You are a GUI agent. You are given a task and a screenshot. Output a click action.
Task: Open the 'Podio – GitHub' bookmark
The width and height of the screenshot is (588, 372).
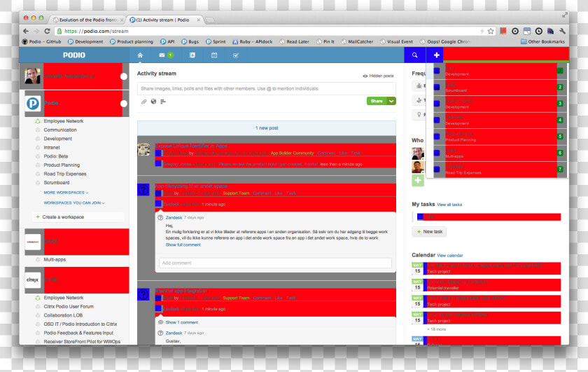point(41,41)
